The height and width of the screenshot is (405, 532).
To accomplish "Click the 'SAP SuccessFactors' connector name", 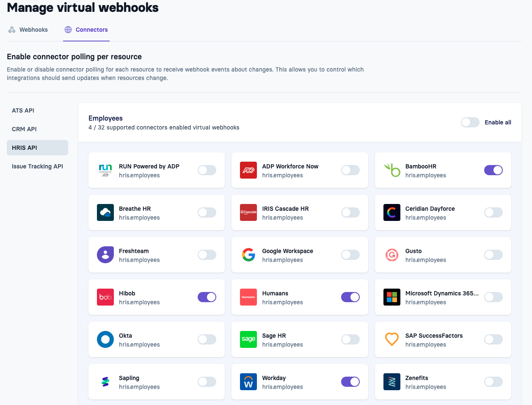I will [434, 336].
